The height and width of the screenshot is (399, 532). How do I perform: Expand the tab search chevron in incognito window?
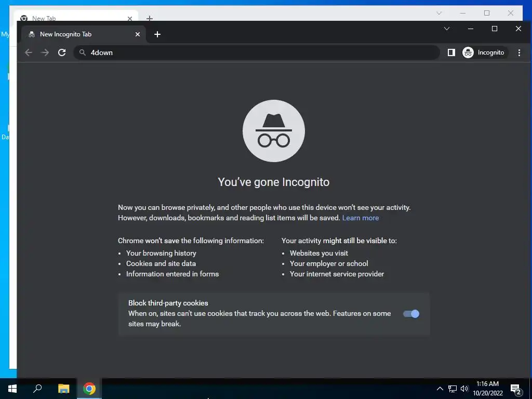(447, 29)
